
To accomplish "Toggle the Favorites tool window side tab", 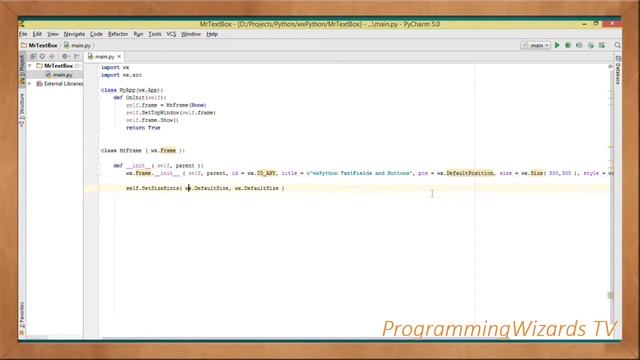I will point(22,318).
